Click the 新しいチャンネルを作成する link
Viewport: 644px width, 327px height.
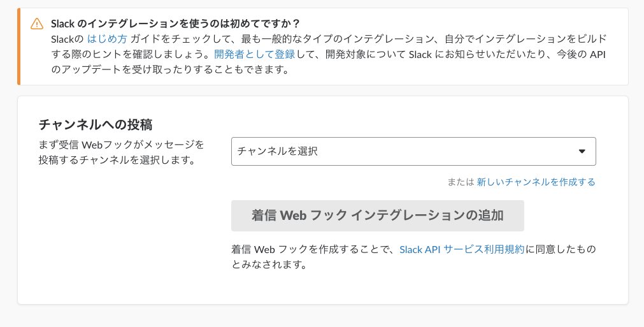coord(536,182)
